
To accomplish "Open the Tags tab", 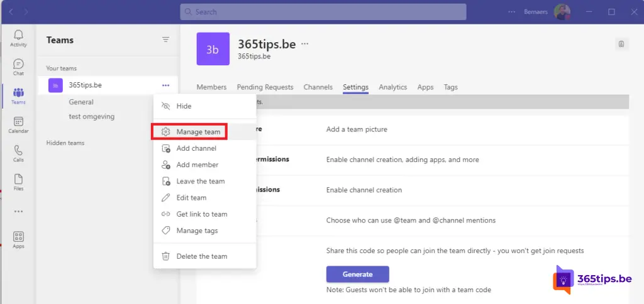I will click(x=450, y=87).
